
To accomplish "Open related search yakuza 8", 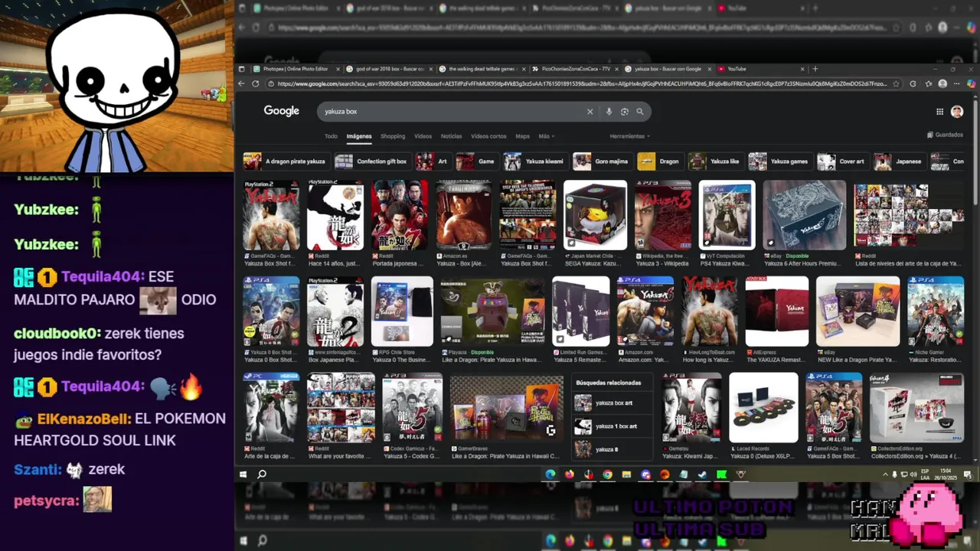I will [611, 449].
